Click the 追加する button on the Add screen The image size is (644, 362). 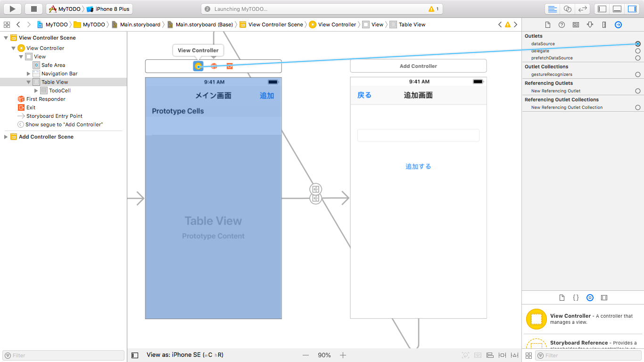click(418, 166)
